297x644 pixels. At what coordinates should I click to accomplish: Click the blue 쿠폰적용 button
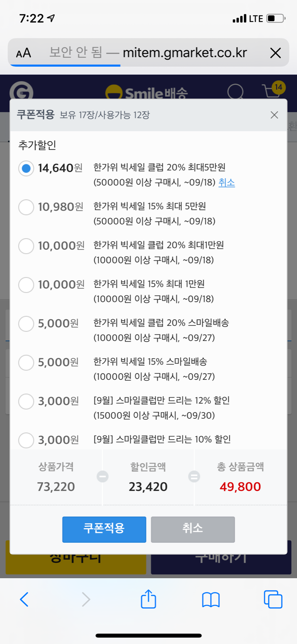point(104,529)
